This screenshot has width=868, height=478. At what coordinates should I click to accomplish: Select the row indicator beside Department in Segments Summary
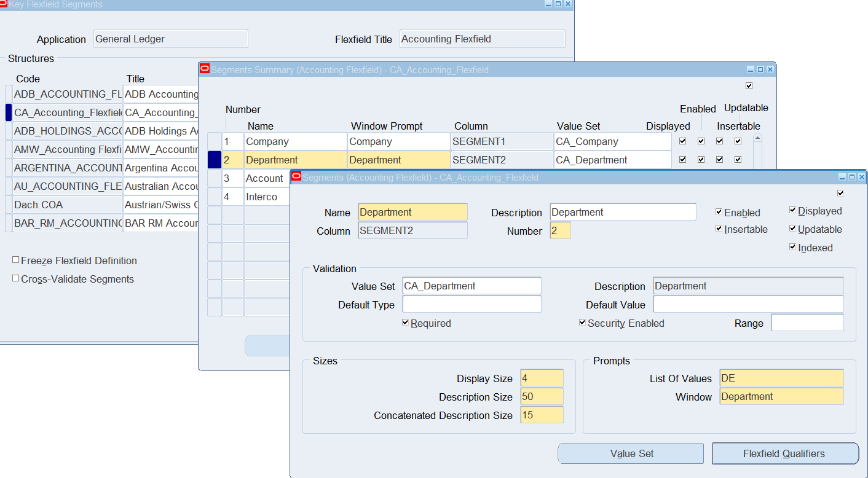[x=214, y=160]
